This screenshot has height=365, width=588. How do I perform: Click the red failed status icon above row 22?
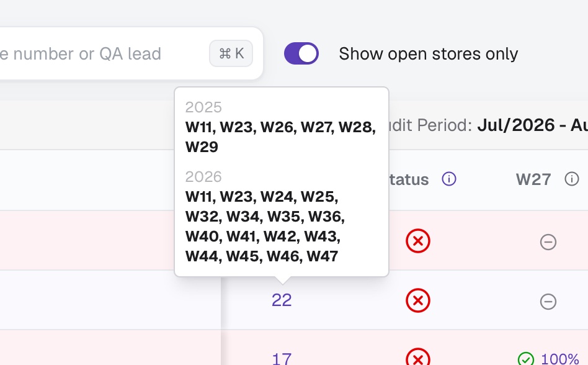click(x=418, y=241)
